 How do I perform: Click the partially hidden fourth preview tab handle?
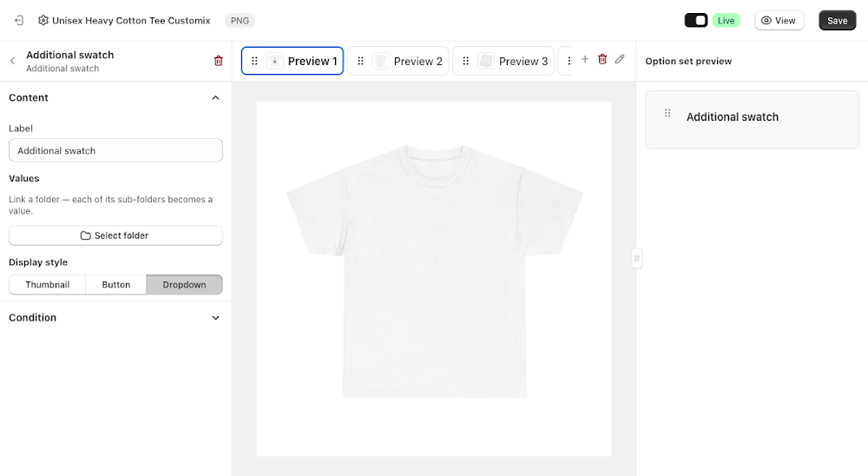(x=569, y=61)
